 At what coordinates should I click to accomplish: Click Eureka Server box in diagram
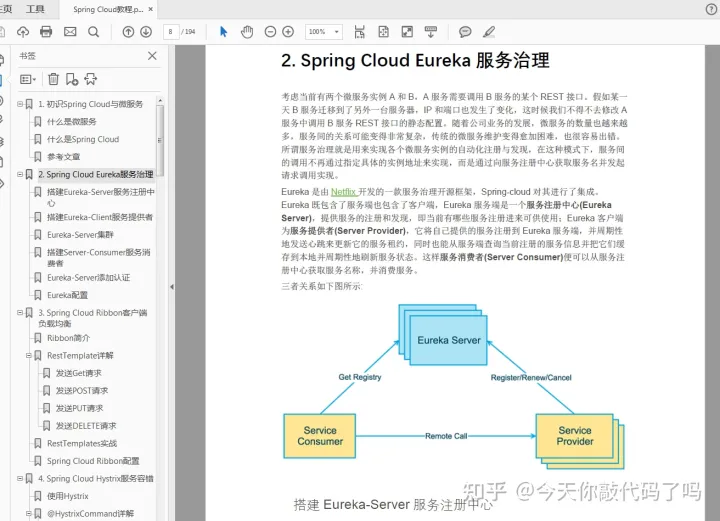click(449, 340)
